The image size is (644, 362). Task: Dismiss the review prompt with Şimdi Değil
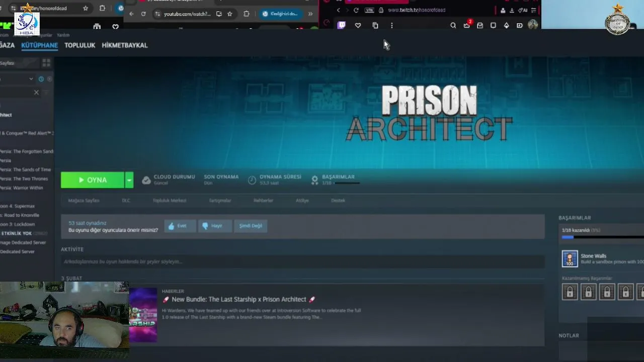[x=251, y=226]
